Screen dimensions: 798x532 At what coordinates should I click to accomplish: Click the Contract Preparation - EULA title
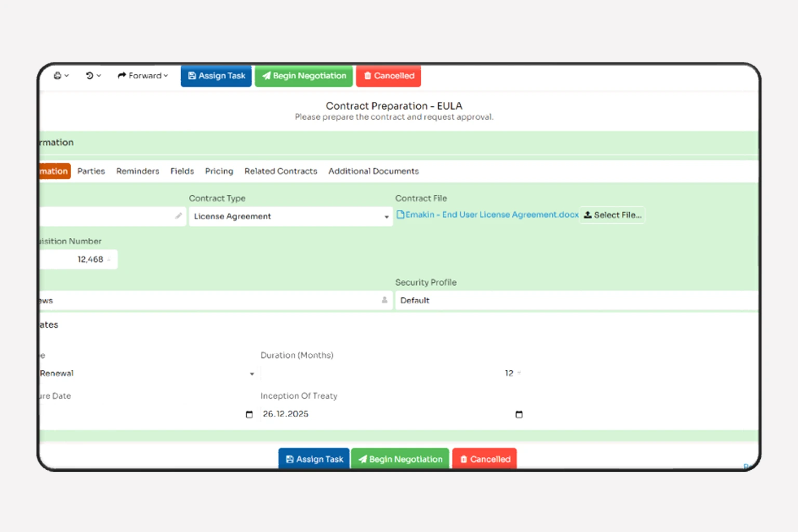pos(394,106)
